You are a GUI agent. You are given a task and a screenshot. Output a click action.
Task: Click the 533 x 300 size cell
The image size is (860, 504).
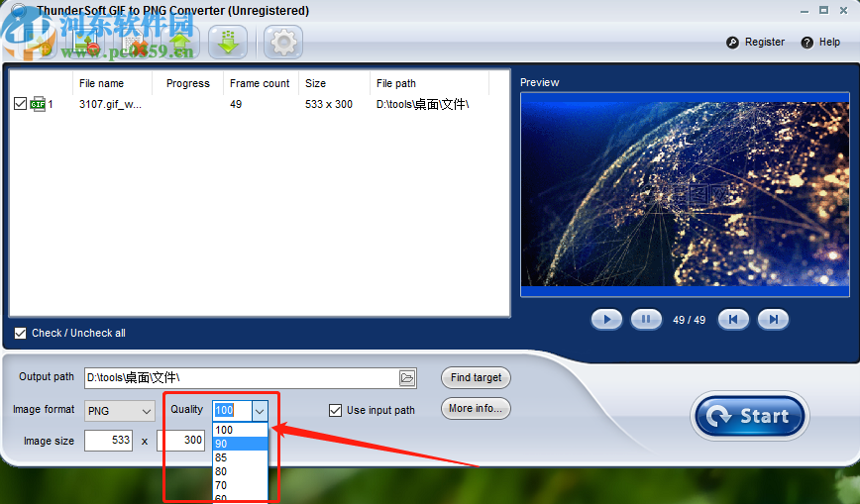pyautogui.click(x=329, y=104)
